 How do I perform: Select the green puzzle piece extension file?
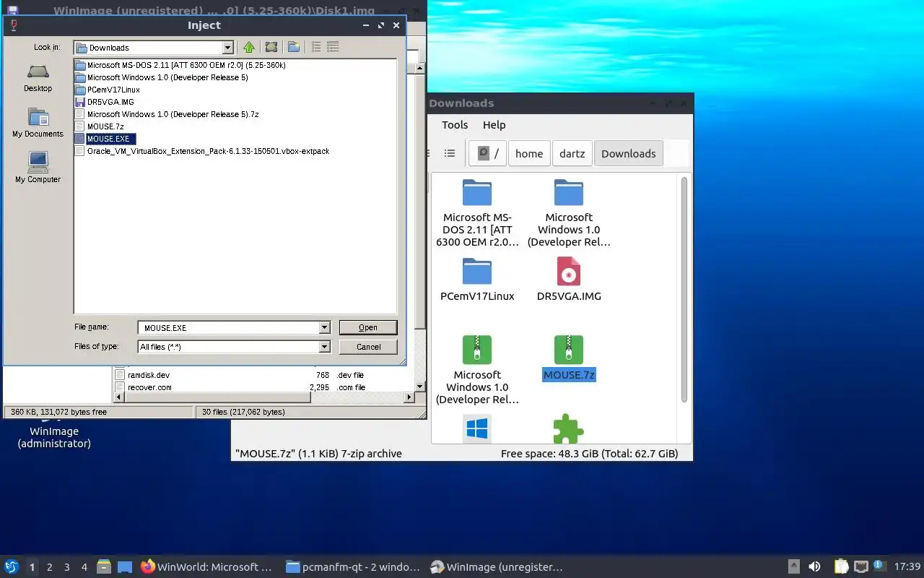tap(569, 428)
